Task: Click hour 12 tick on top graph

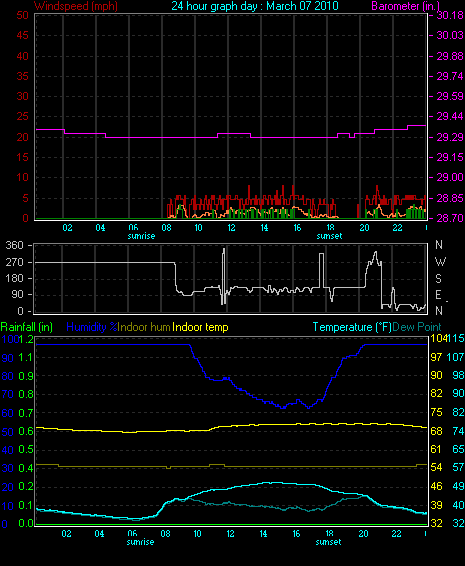Action: [x=231, y=228]
